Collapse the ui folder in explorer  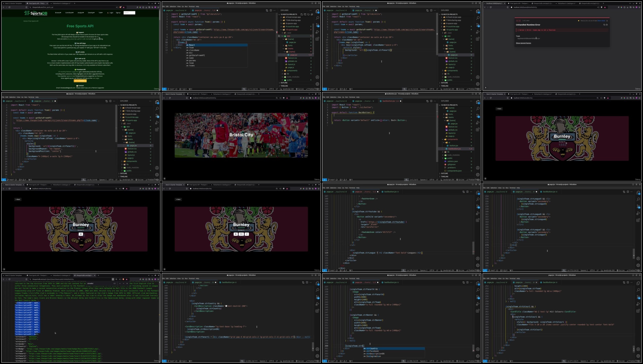point(449,142)
